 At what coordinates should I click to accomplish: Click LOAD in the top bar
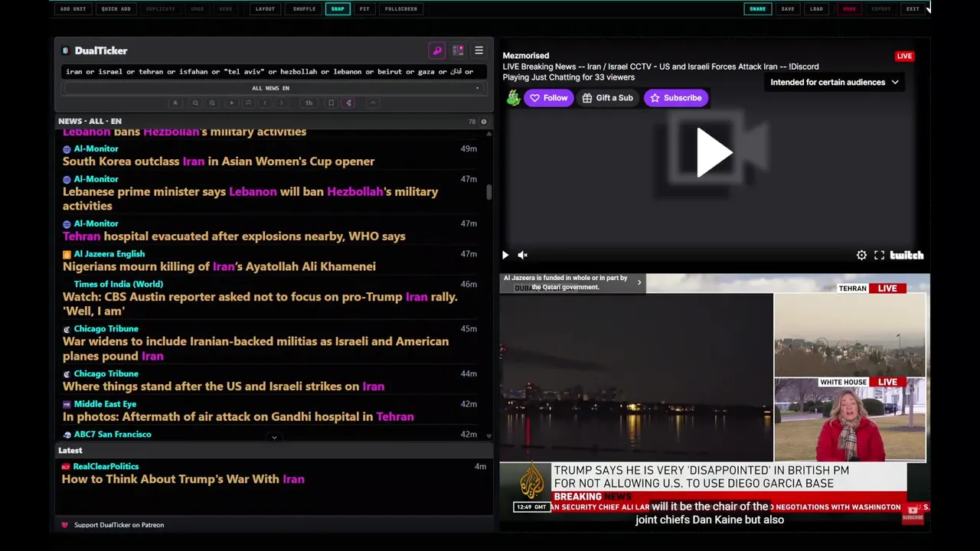[x=816, y=9]
